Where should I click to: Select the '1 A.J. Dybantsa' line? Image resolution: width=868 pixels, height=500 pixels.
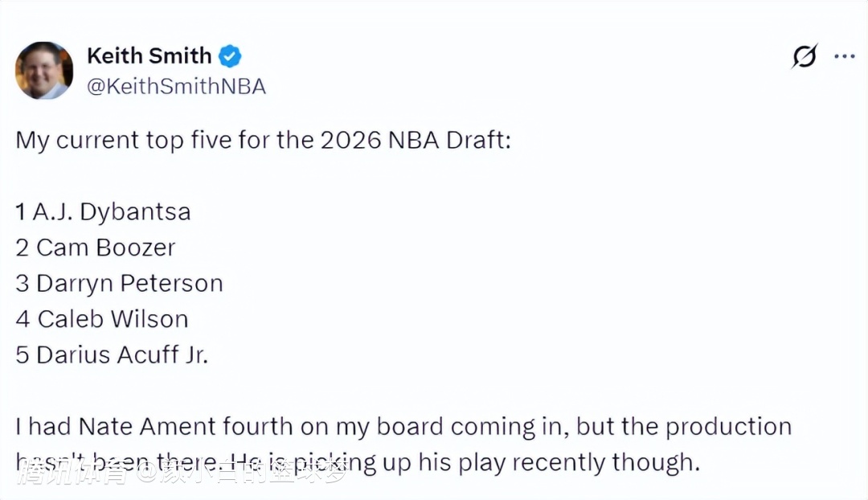pos(103,211)
